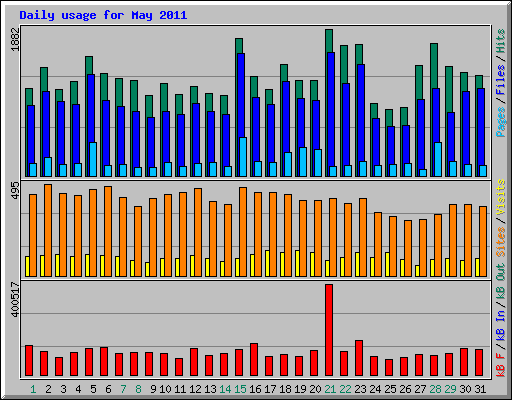The image size is (512, 400).
Task: Click day 7 on the x-axis
Action: click(x=123, y=389)
